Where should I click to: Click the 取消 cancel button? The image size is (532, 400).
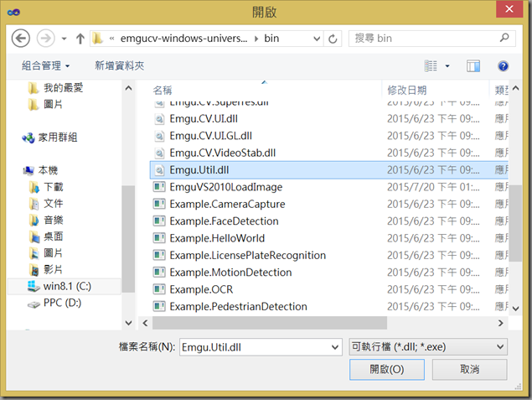point(469,370)
